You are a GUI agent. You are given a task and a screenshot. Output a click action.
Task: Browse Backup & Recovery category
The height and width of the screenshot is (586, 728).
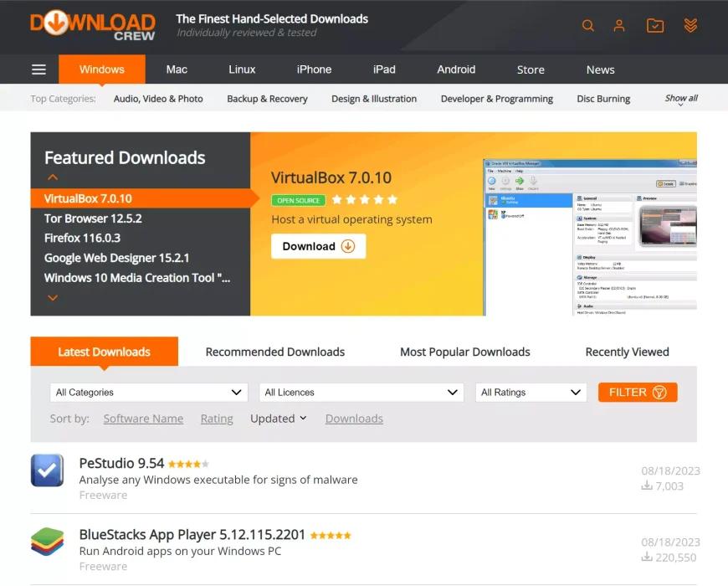(x=267, y=99)
